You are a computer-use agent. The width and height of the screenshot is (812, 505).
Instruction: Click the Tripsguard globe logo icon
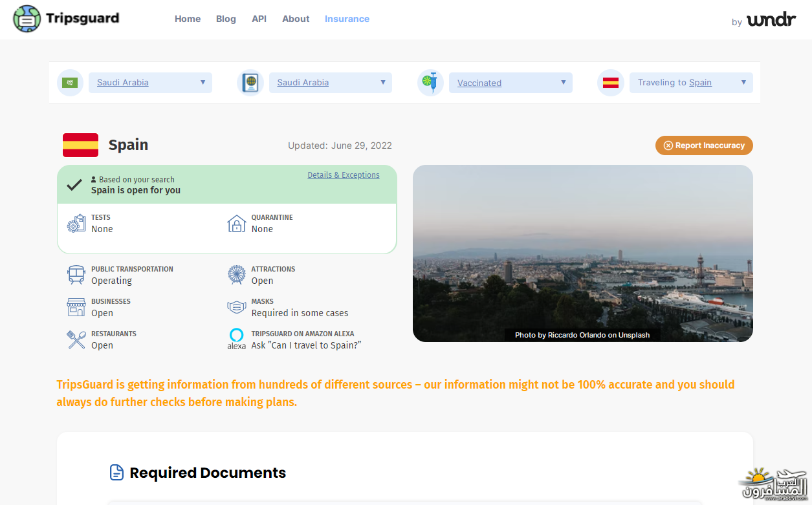(27, 19)
